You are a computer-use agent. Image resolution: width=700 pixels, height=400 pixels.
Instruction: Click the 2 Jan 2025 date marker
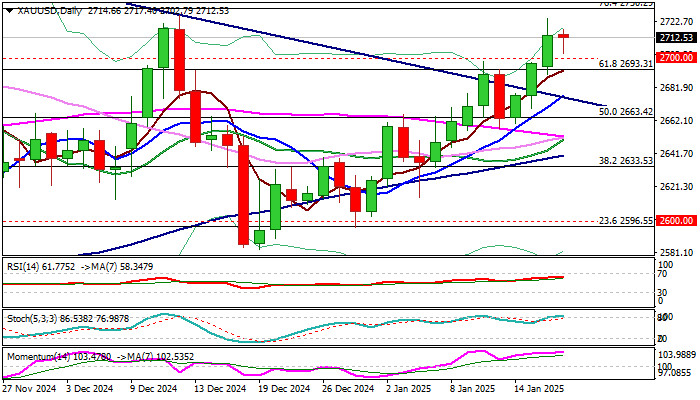click(408, 389)
